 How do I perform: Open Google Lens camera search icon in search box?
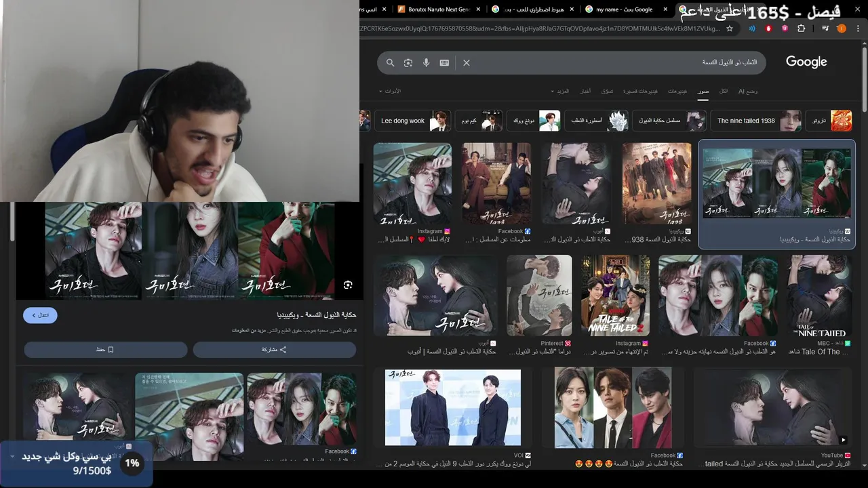408,62
